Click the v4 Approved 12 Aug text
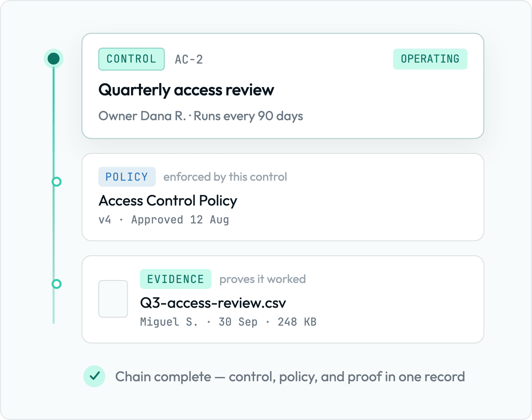The height and width of the screenshot is (420, 532). point(164,220)
